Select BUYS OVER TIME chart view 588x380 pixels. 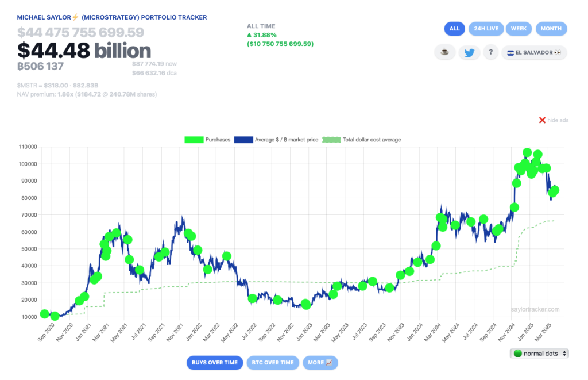pyautogui.click(x=215, y=363)
